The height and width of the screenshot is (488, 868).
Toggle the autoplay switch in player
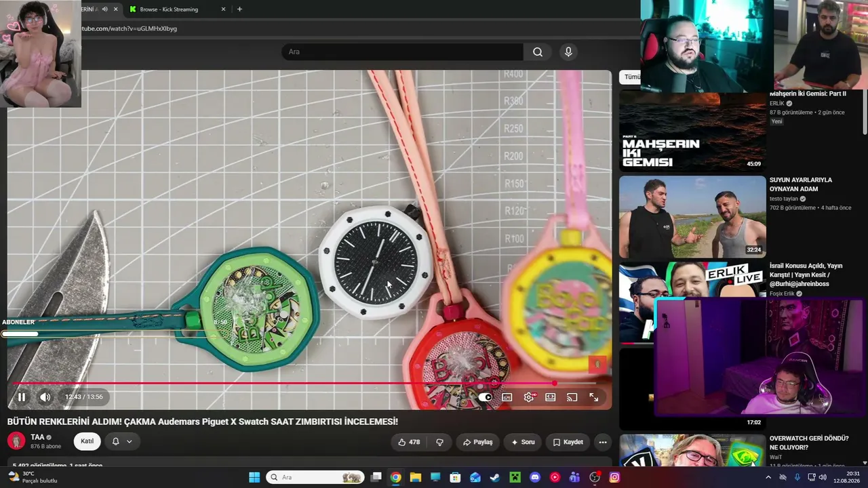(x=485, y=397)
